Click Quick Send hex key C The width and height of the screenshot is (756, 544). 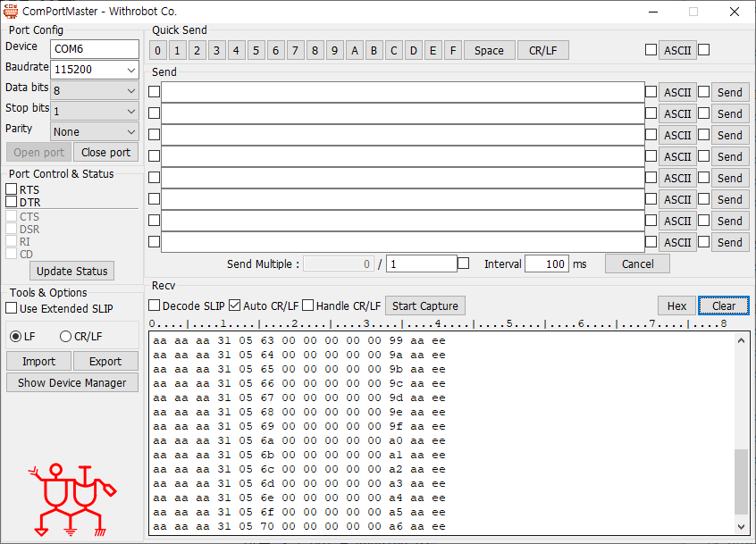(393, 51)
